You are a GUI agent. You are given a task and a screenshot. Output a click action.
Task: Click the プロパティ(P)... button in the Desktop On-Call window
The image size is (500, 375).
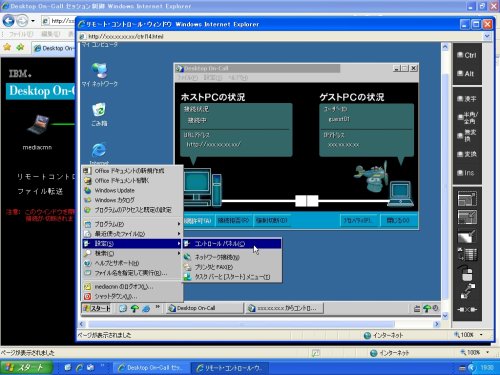click(x=359, y=220)
